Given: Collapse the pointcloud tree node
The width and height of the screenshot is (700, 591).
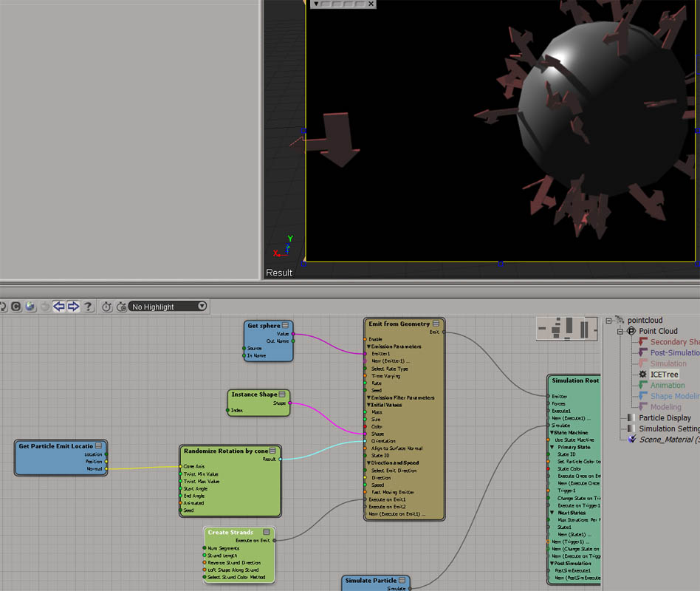Looking at the screenshot, I should pos(609,321).
